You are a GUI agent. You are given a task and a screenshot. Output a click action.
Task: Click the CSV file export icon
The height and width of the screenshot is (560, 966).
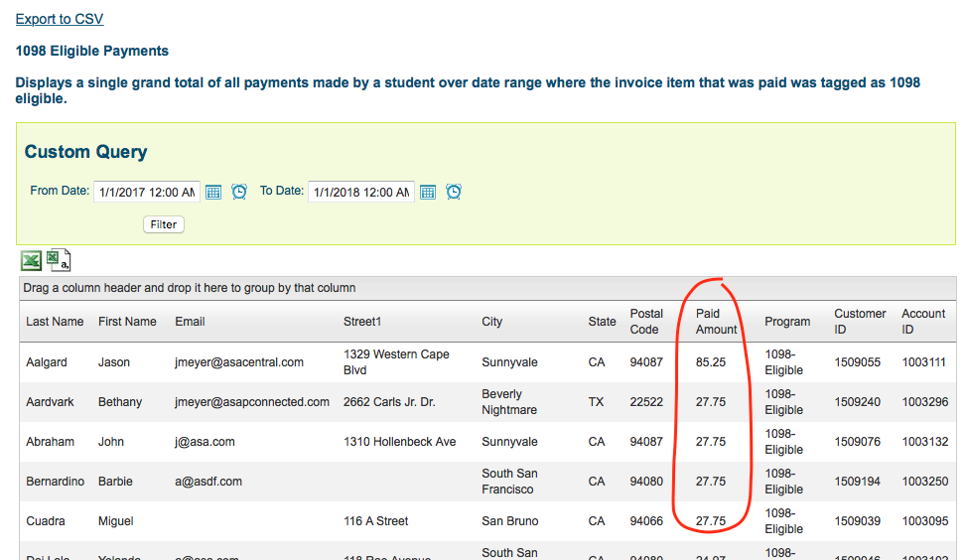click(60, 261)
